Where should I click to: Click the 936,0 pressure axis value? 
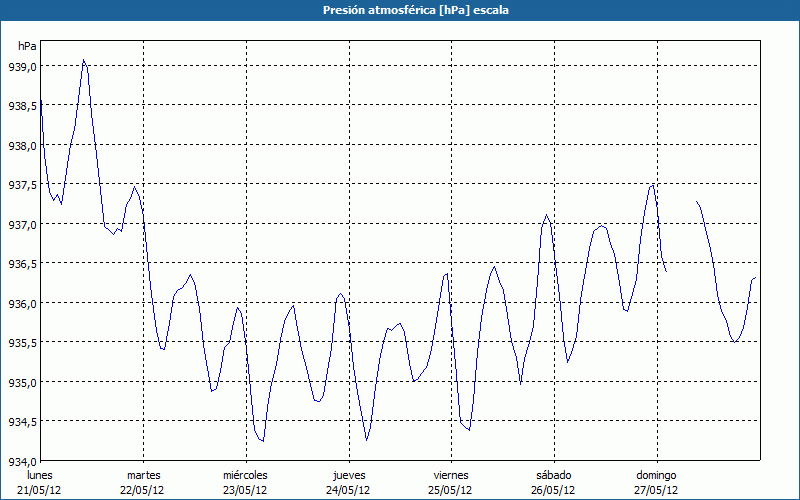coord(22,303)
